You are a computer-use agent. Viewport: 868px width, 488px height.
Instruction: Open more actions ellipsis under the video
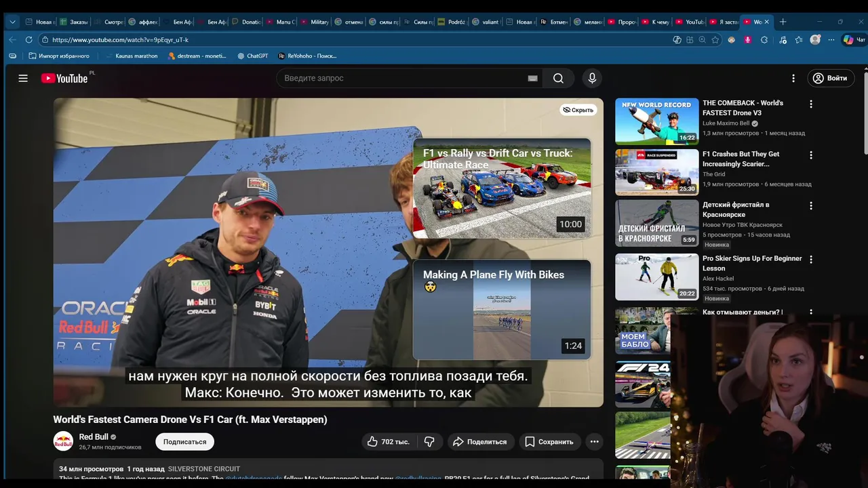click(594, 442)
